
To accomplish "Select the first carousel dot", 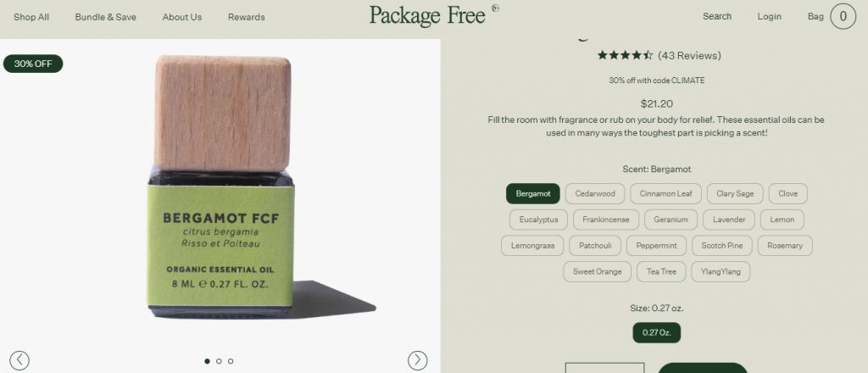I will 207,361.
